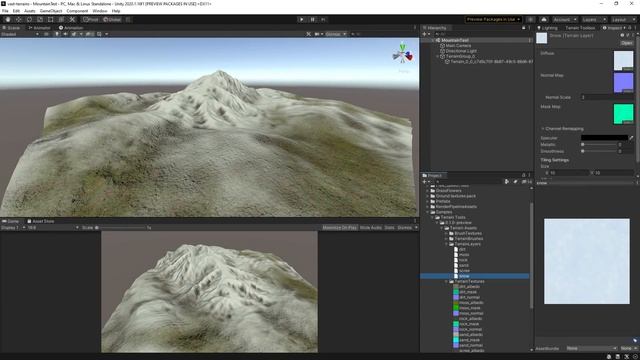Select the Move tool in toolbar
The image size is (640, 360).
[18, 19]
